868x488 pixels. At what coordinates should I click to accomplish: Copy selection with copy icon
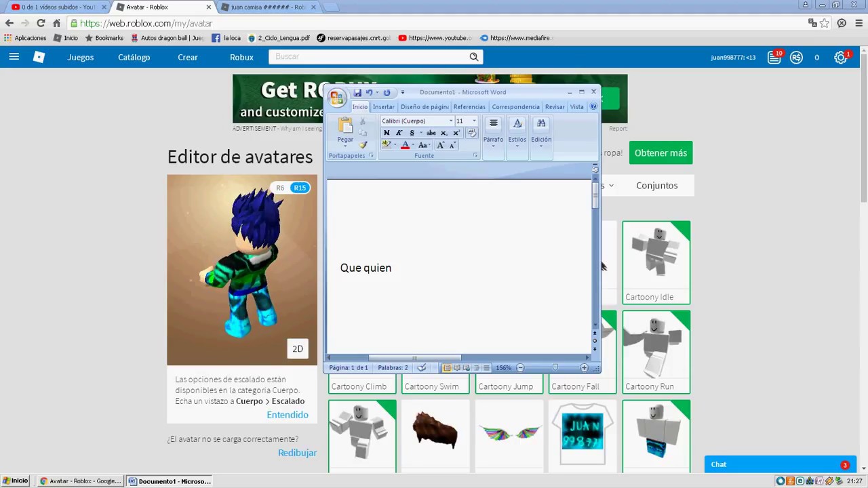[x=363, y=133]
